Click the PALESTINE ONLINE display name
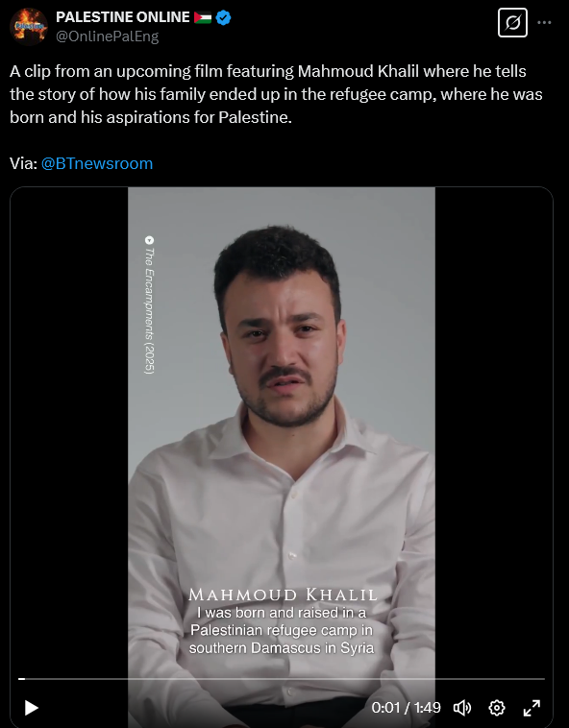 [x=123, y=17]
